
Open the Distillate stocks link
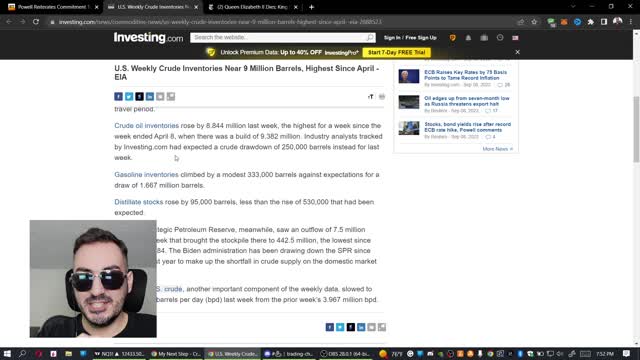pos(139,202)
